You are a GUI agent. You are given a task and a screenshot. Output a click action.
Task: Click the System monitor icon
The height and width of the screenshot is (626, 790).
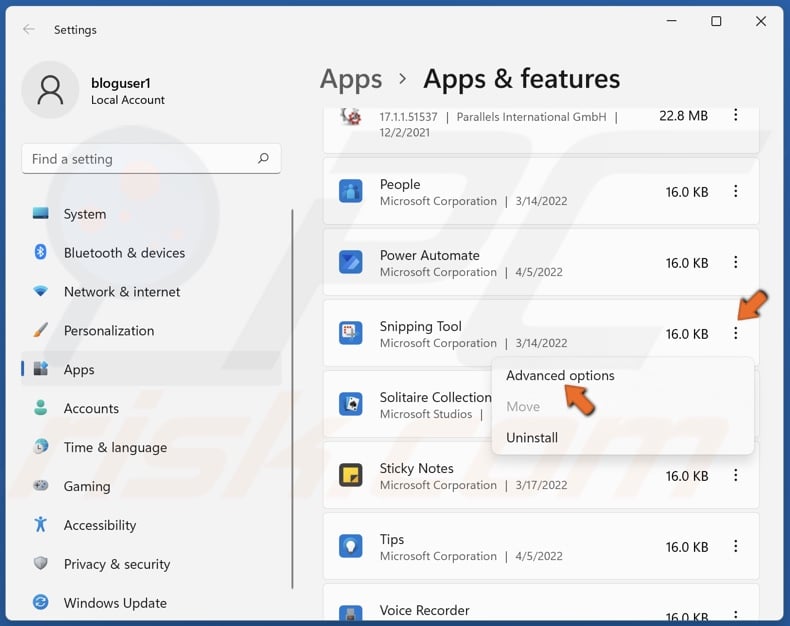[41, 213]
